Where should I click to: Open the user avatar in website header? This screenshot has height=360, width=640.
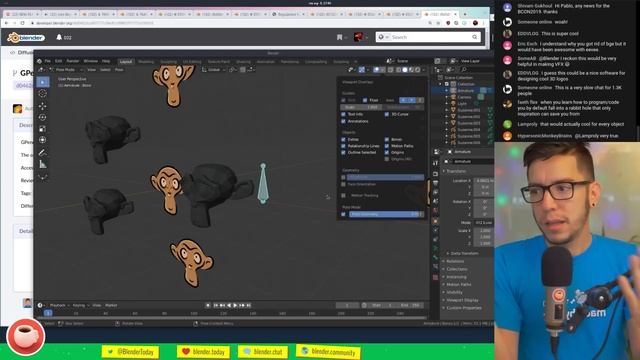pos(358,37)
